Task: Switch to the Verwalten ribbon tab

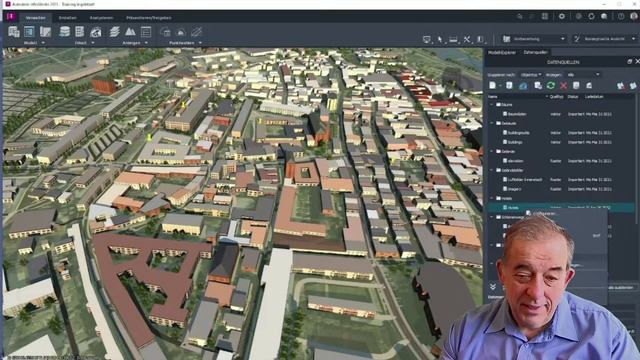Action: [36, 18]
